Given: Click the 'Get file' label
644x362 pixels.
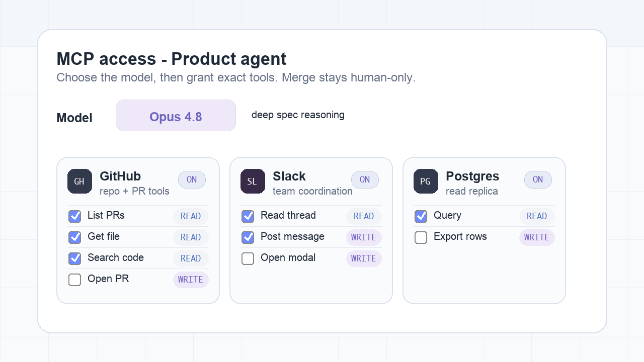Looking at the screenshot, I should point(104,236).
